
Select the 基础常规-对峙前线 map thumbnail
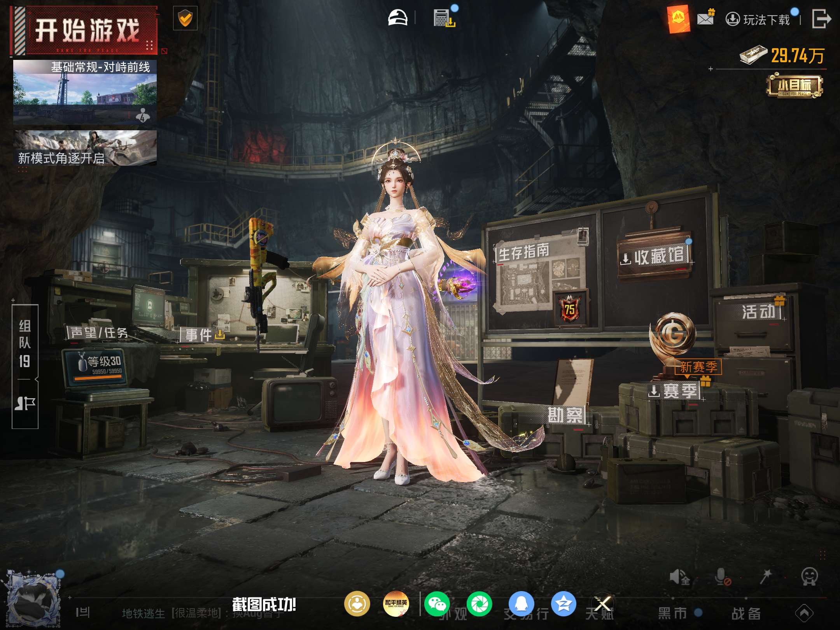[85, 92]
